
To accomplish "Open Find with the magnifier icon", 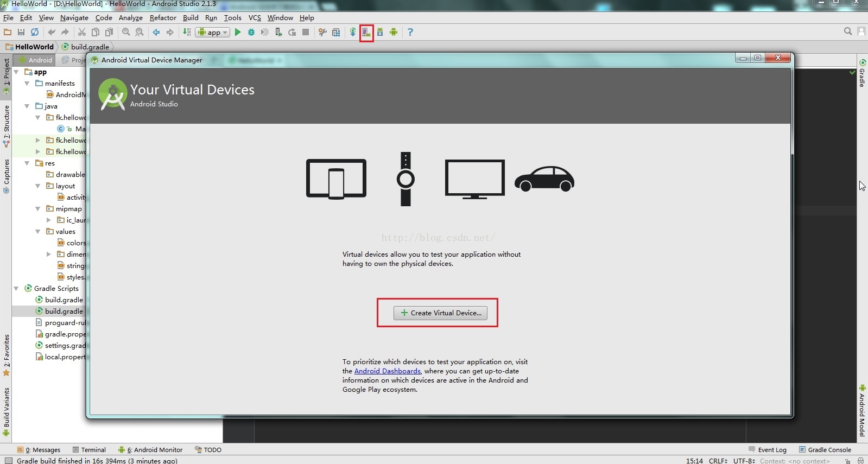I will point(126,32).
